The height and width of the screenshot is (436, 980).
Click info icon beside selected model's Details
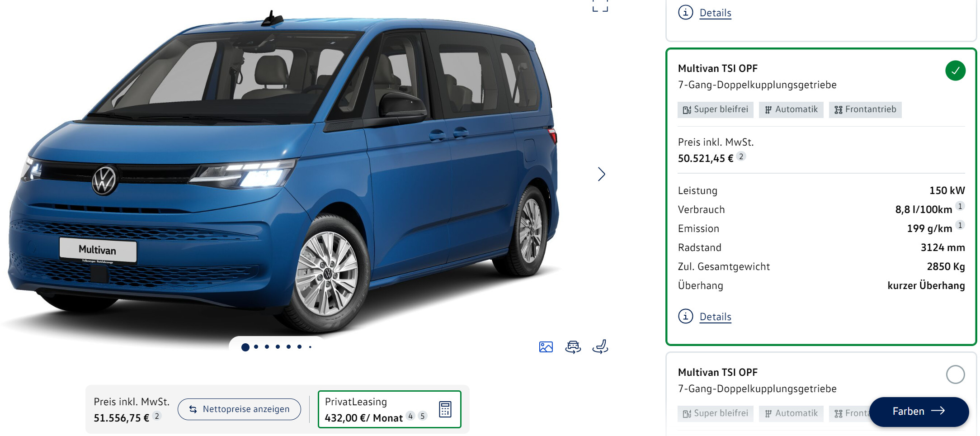coord(686,316)
